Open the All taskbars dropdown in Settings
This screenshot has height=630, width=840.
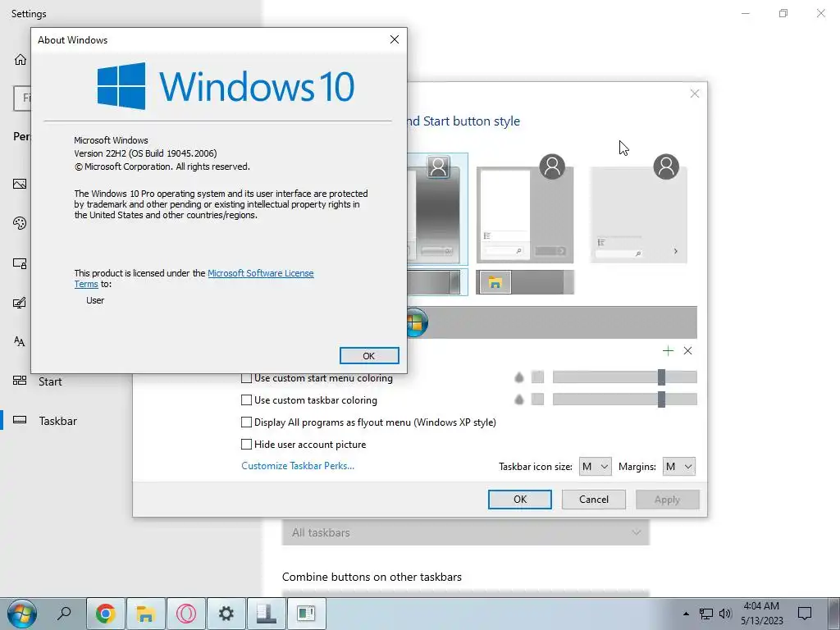pos(466,532)
